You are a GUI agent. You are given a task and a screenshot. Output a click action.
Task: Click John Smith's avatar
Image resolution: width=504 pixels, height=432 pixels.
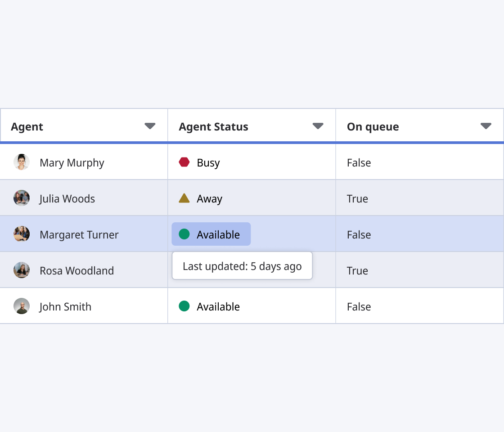pyautogui.click(x=22, y=306)
